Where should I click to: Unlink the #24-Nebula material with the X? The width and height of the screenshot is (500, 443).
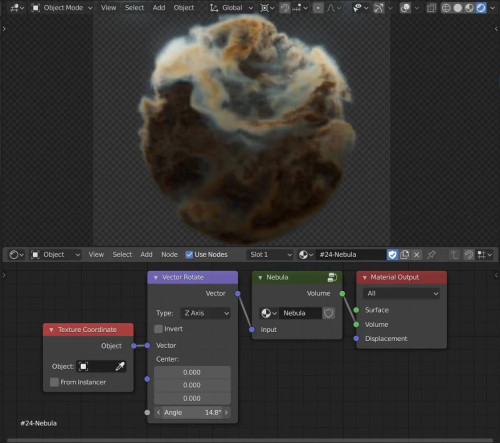tap(416, 255)
